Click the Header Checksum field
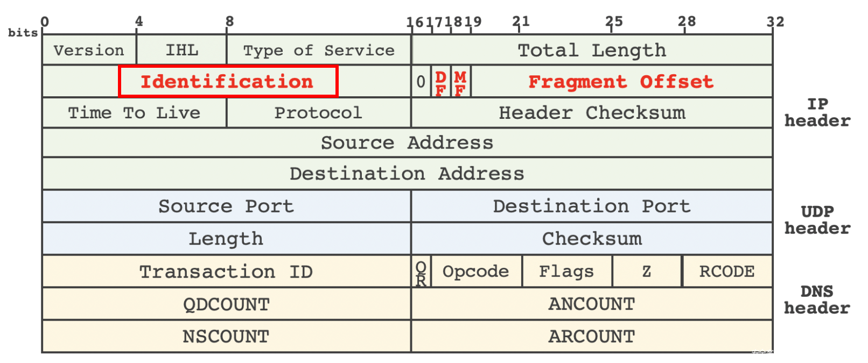 [592, 113]
